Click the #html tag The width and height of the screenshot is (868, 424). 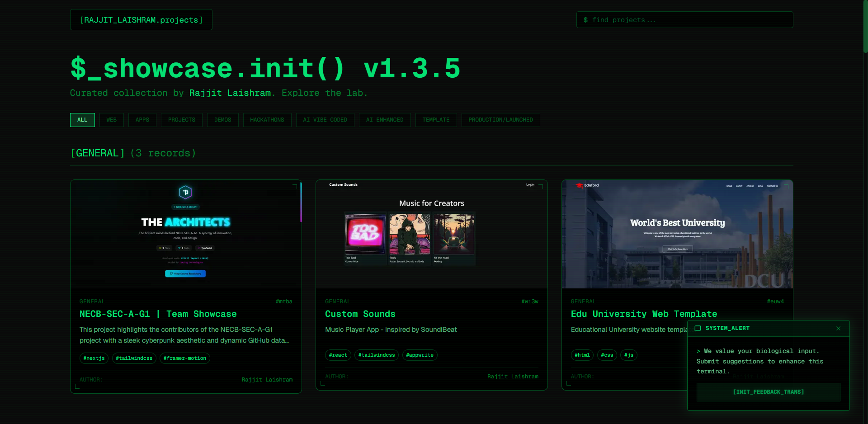[582, 355]
